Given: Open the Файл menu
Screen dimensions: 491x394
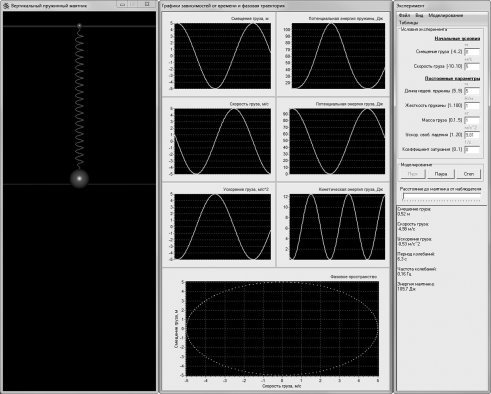Looking at the screenshot, I should [404, 15].
